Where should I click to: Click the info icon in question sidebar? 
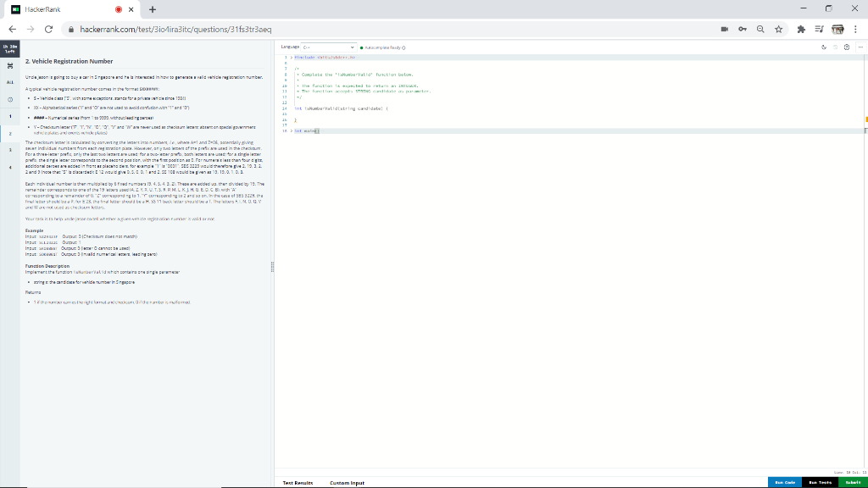[10, 99]
